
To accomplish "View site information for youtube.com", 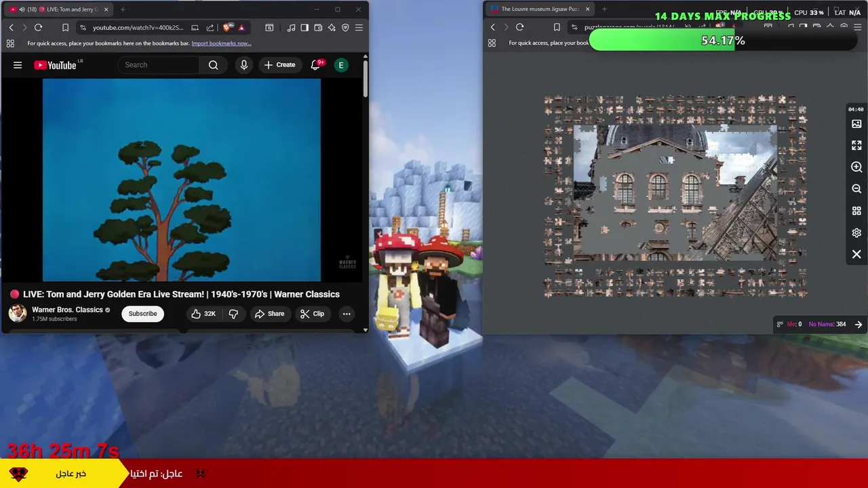I will (83, 27).
